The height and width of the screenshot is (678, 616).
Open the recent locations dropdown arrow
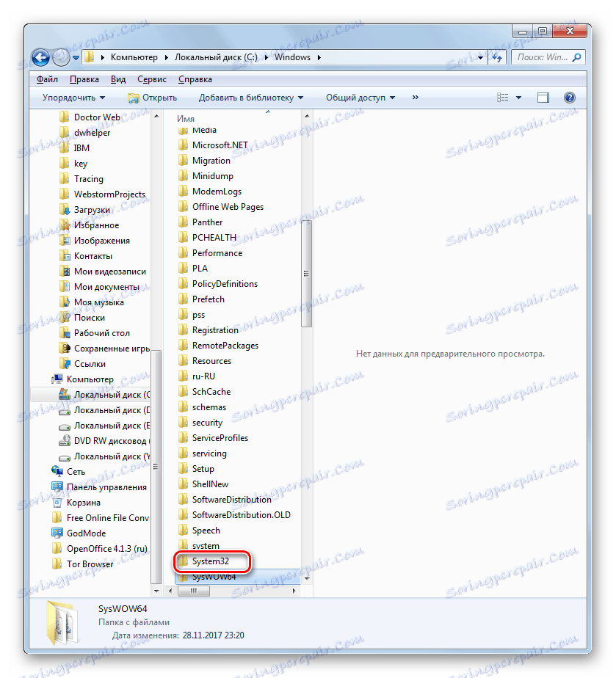tap(76, 57)
